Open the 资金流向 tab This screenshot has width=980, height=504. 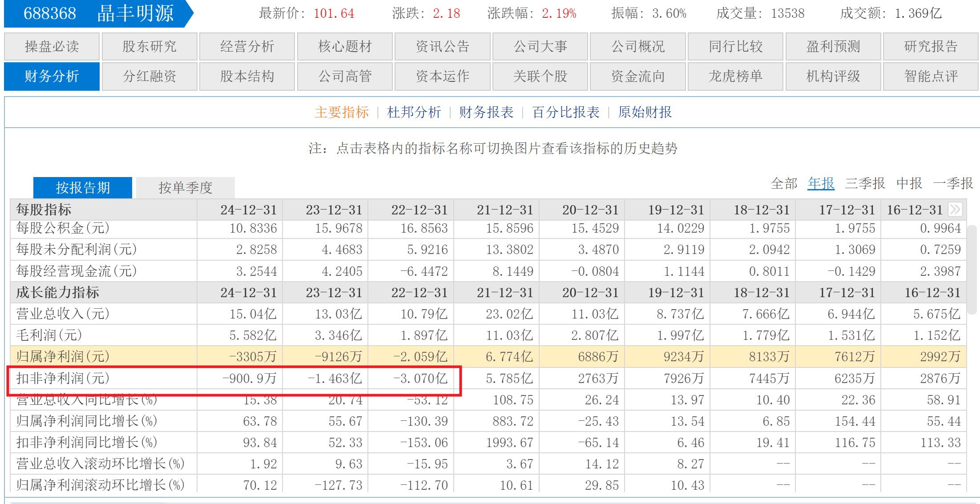point(638,77)
